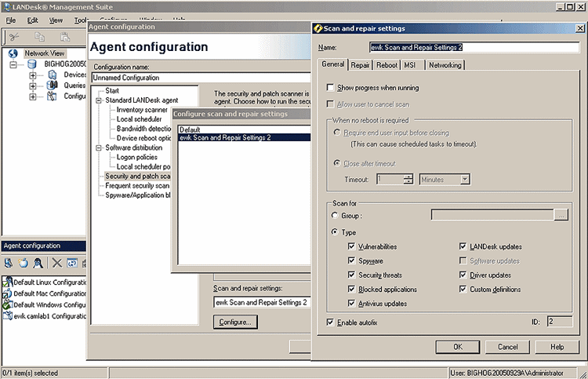The height and width of the screenshot is (379, 588).
Task: Collapse the BIGHOG server tree node
Action: click(13, 64)
